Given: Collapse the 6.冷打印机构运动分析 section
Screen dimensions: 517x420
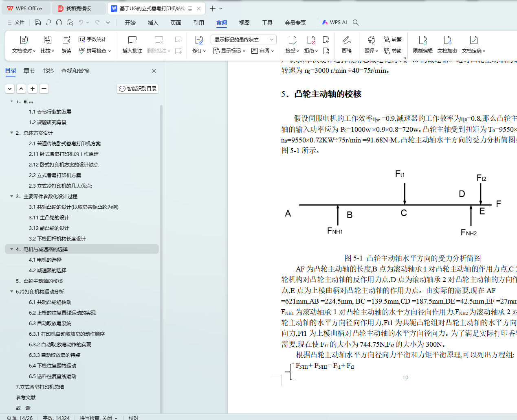Looking at the screenshot, I should (11, 291).
